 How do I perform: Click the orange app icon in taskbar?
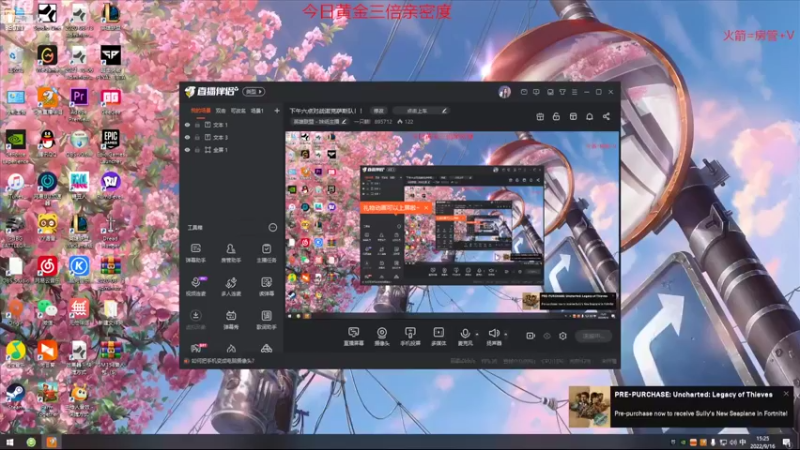pos(52,442)
